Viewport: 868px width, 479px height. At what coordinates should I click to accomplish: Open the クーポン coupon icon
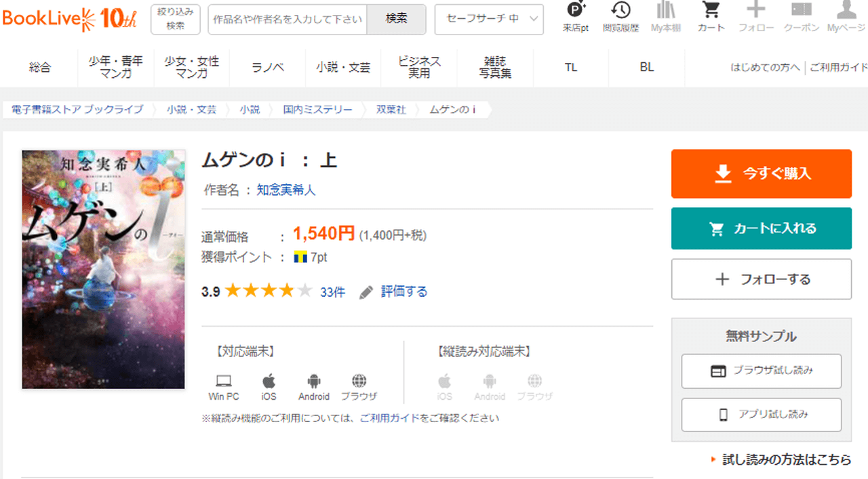pyautogui.click(x=801, y=11)
